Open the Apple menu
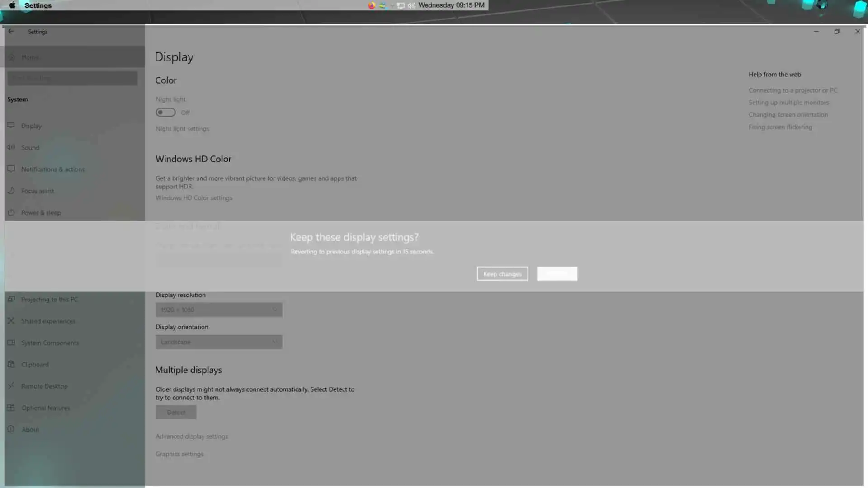The width and height of the screenshot is (868, 488). [12, 5]
